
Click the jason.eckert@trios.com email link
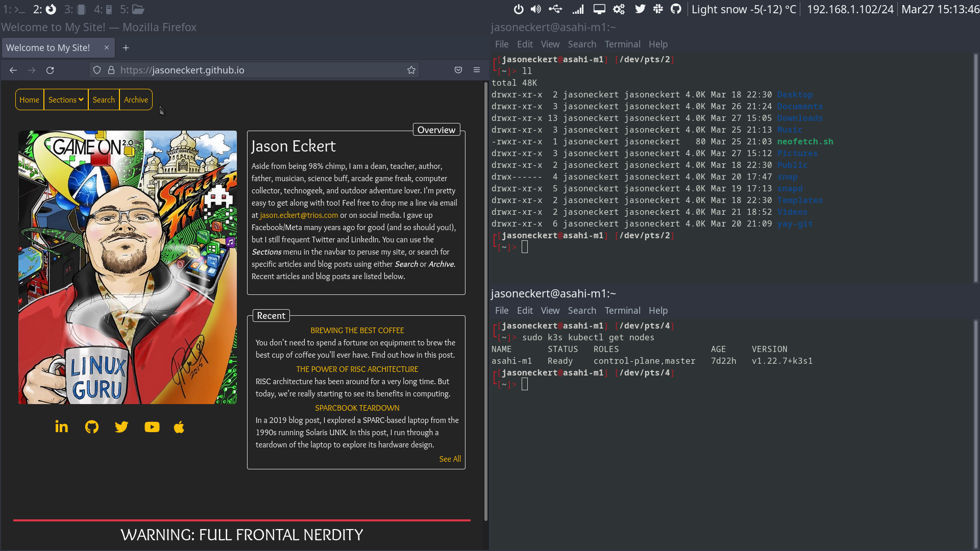(298, 215)
